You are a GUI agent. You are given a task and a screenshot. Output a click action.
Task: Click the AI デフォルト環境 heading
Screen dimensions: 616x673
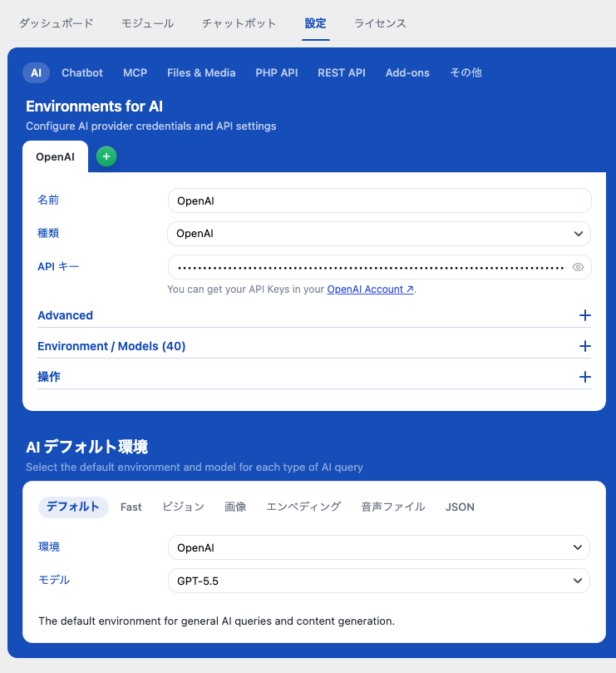coord(87,448)
